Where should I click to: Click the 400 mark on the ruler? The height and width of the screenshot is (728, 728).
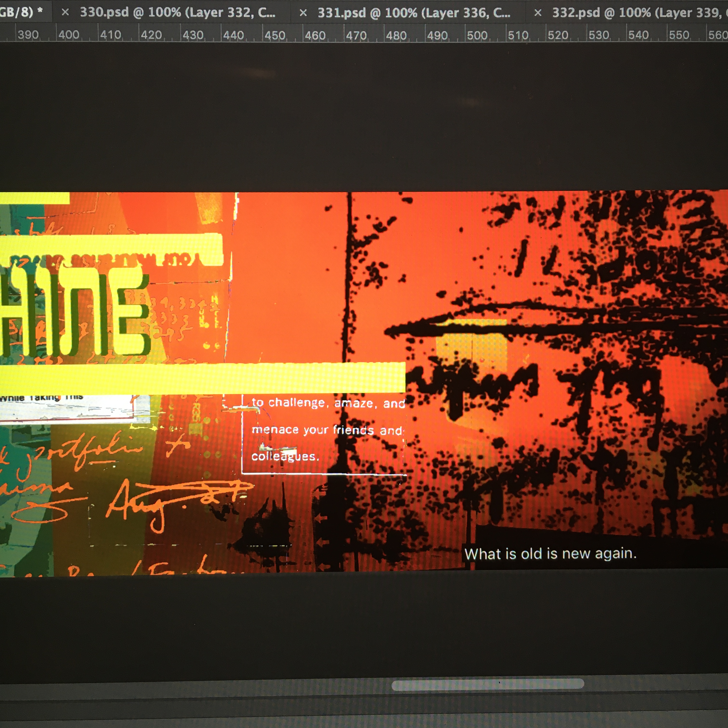(69, 35)
